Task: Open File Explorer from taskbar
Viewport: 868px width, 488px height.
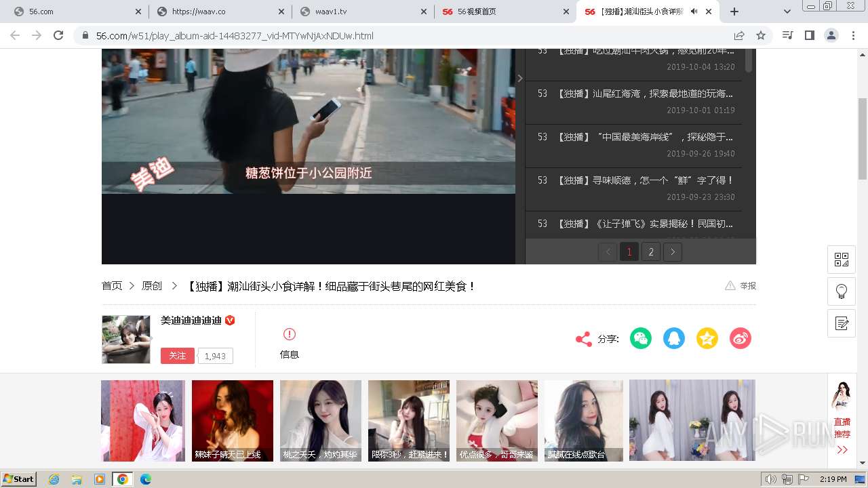Action: point(77,479)
